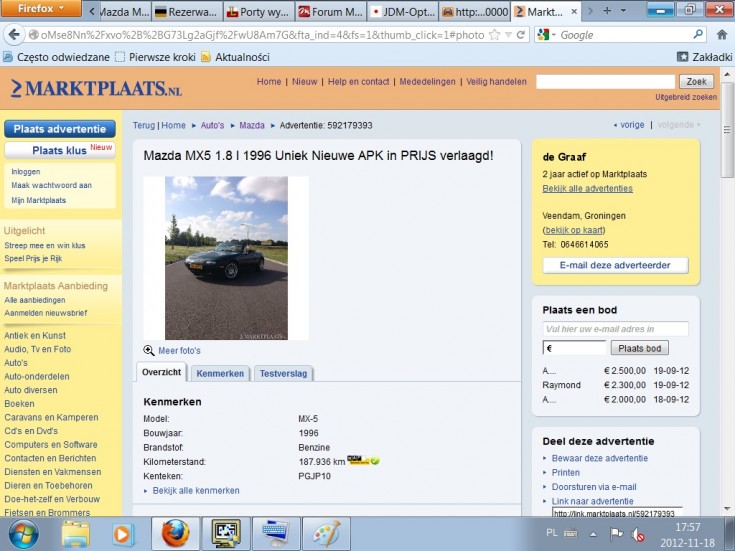This screenshot has width=735, height=551.
Task: Click the Marktplaats search input field
Action: click(x=605, y=82)
